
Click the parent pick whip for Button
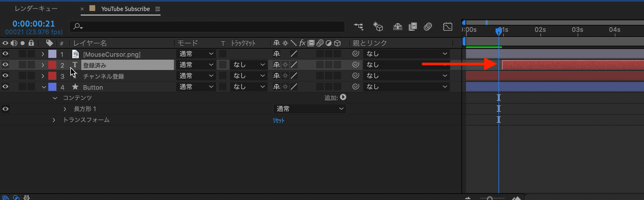356,87
